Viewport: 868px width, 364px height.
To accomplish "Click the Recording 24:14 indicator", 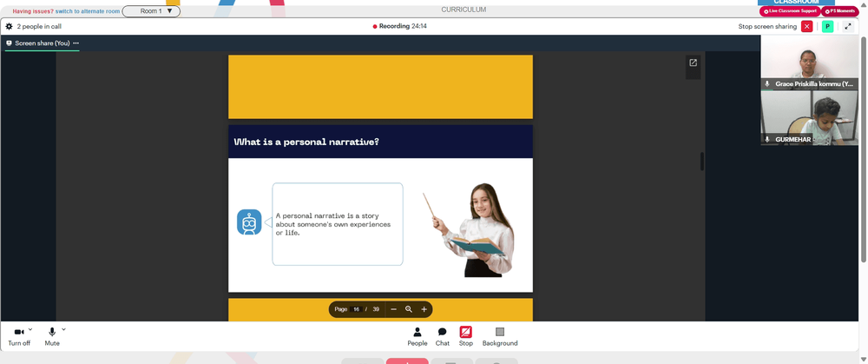I will (399, 26).
